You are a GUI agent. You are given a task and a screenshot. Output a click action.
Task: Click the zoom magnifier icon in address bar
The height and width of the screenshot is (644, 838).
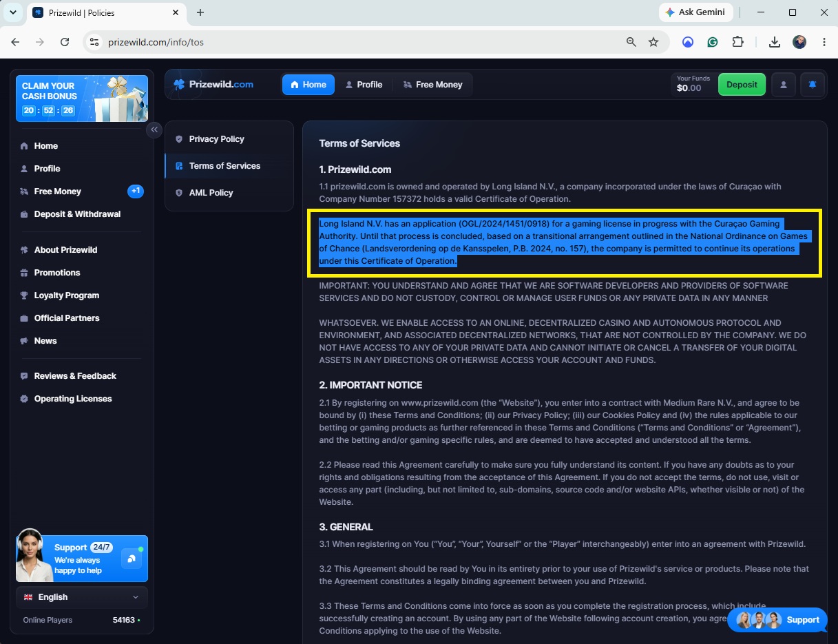(631, 42)
